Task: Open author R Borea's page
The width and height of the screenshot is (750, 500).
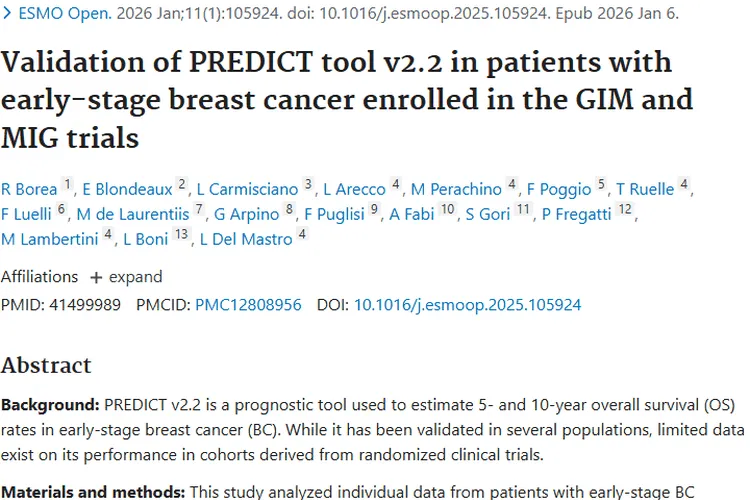Action: pyautogui.click(x=29, y=188)
